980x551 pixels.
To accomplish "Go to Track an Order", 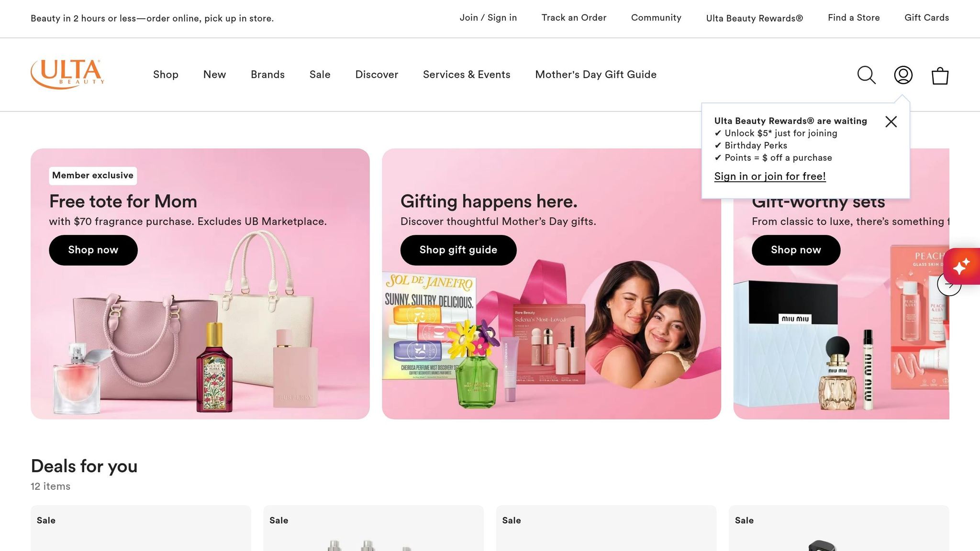I will pyautogui.click(x=574, y=18).
